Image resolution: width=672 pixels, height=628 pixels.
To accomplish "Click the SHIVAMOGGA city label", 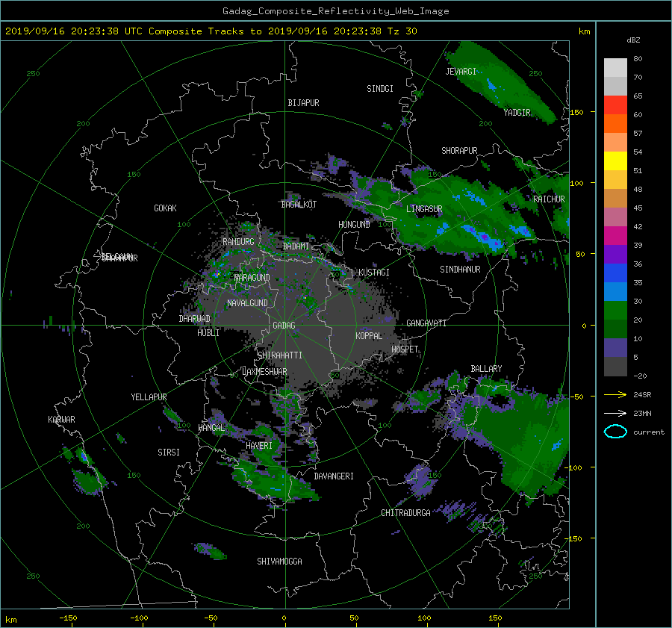I will [x=279, y=562].
